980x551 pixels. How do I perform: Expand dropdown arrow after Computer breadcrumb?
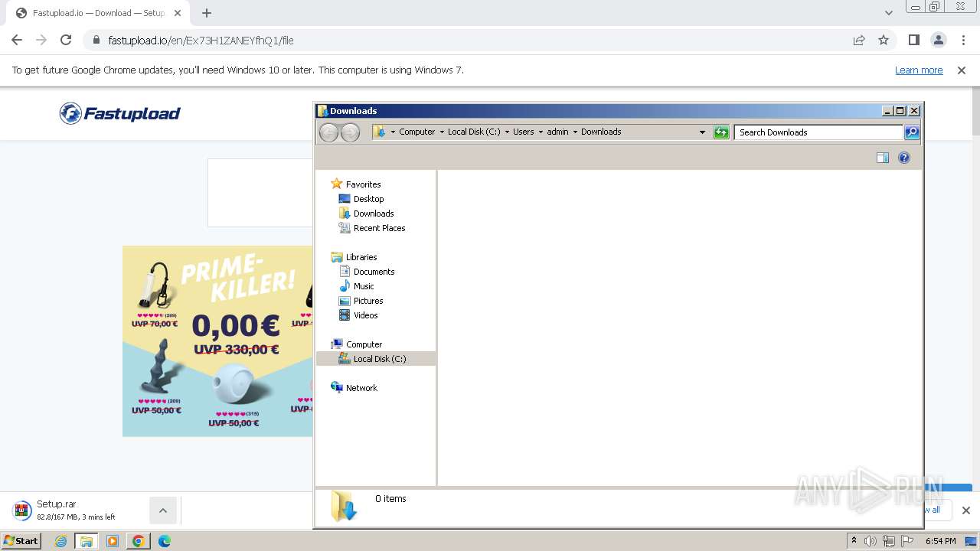click(x=442, y=132)
